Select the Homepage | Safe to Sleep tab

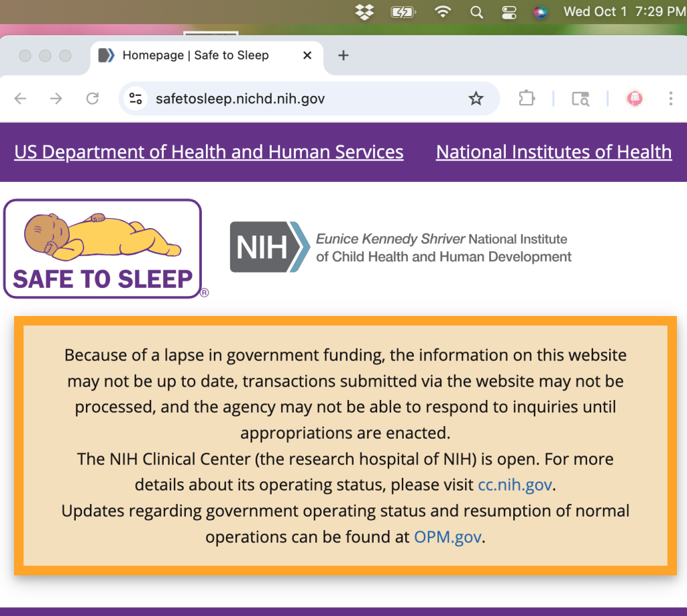tap(195, 55)
